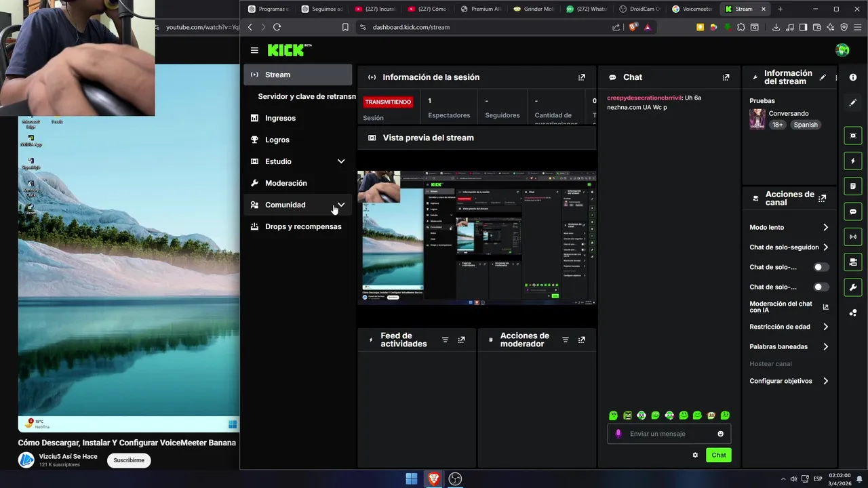Click the 18+ tag

[x=777, y=125]
